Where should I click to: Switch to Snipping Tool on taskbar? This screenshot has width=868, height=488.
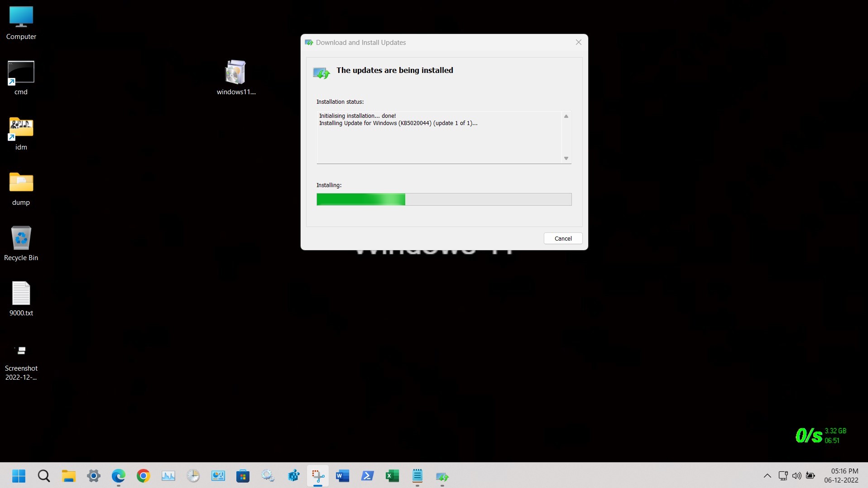318,476
